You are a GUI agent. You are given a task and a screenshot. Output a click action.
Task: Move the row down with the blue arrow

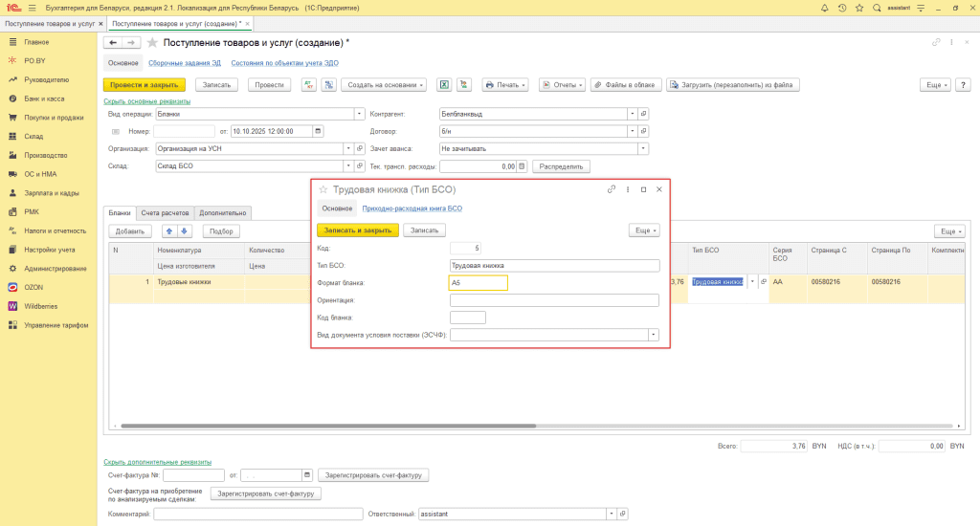[185, 231]
